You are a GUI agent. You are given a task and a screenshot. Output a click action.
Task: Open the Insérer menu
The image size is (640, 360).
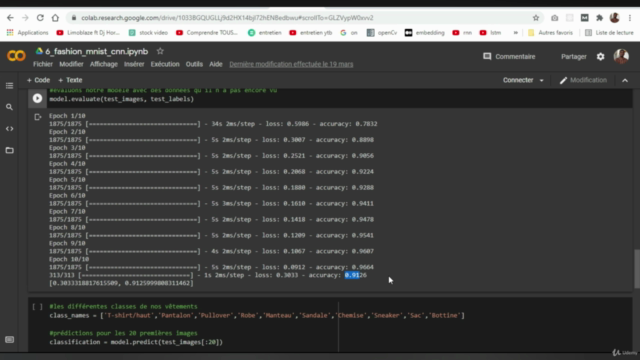pyautogui.click(x=134, y=64)
